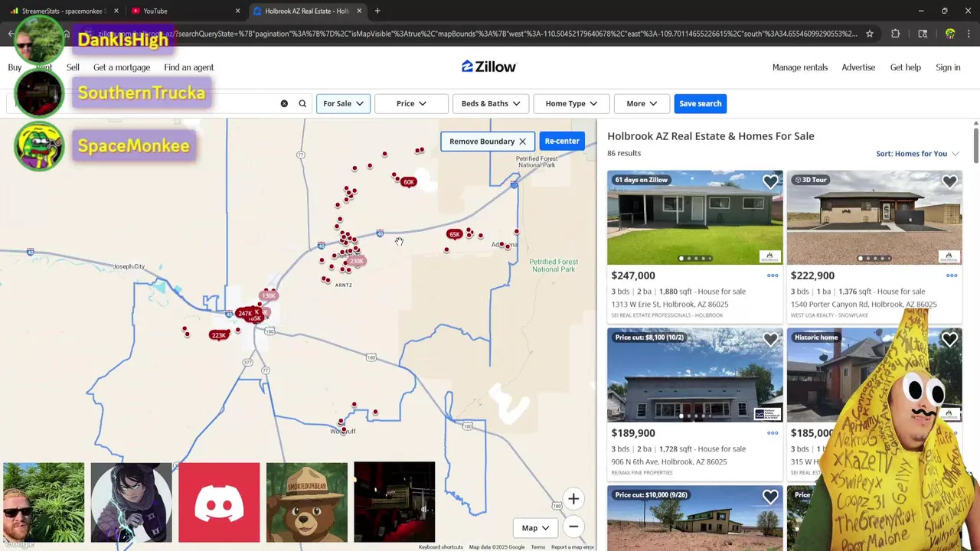The width and height of the screenshot is (980, 551).
Task: Open more options for $247,000 listing
Action: click(773, 275)
